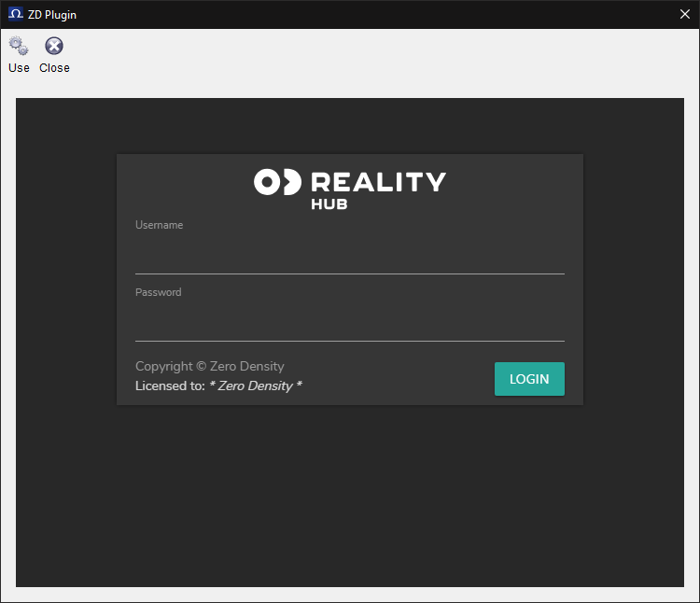The image size is (700, 603).
Task: Click the underline beneath the Username field
Action: point(350,273)
